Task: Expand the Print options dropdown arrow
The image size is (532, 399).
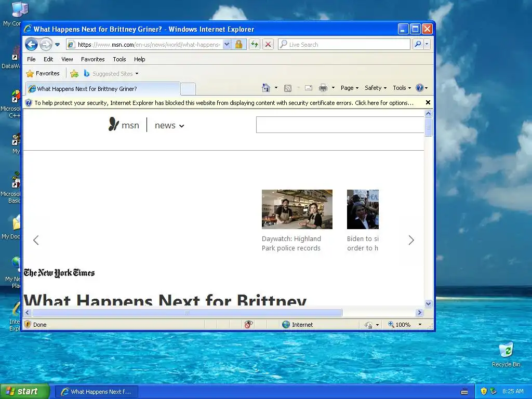Action: (333, 88)
